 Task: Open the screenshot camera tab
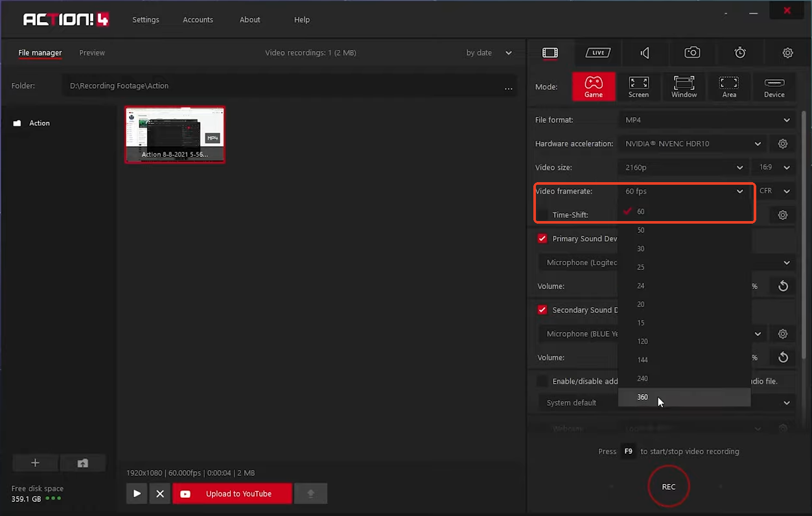(692, 53)
